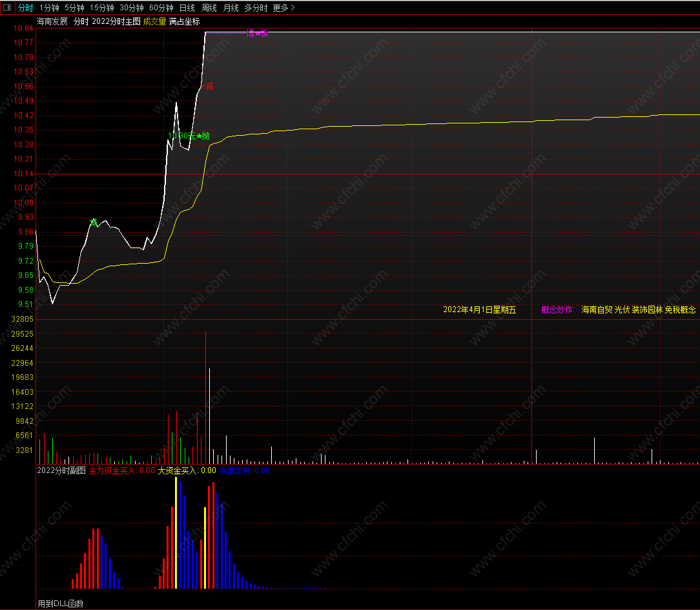
Task: Click the 10.14 price axis label
Action: tap(23, 173)
